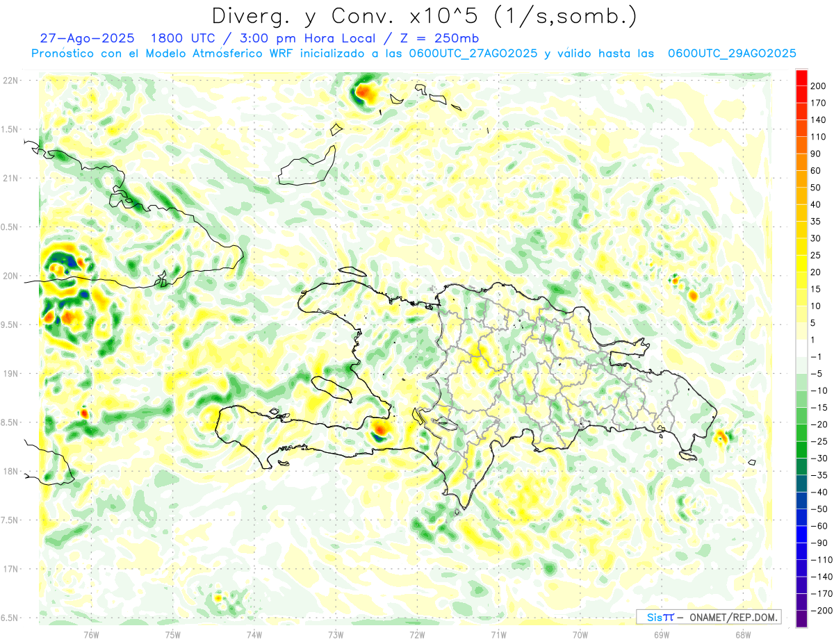Image resolution: width=834 pixels, height=644 pixels.
Task: Click the "74W" longitude label
Action: click(254, 634)
